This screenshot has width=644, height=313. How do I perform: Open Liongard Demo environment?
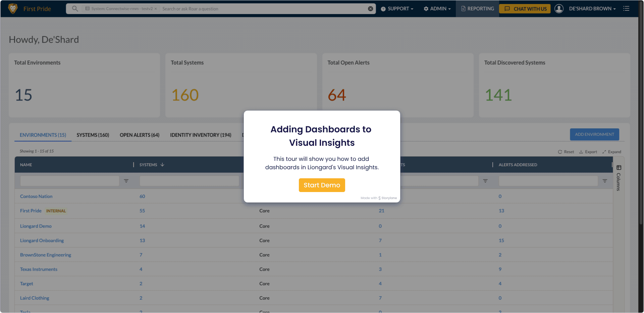[x=36, y=226]
